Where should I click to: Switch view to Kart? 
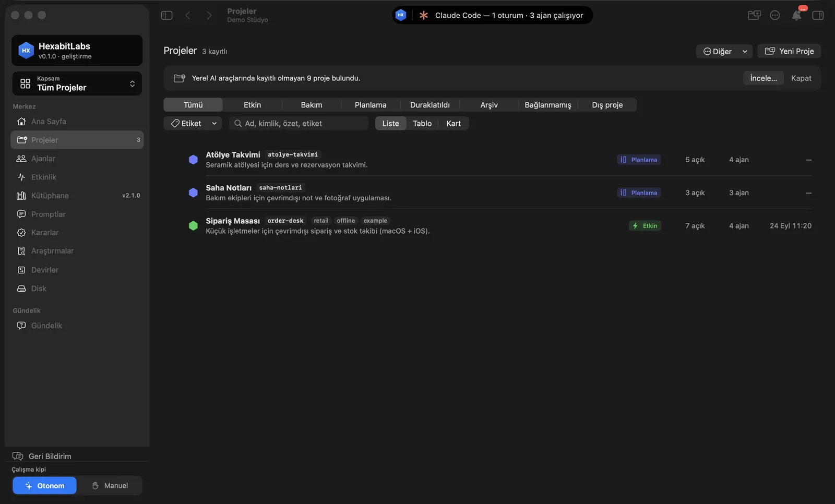tap(454, 124)
